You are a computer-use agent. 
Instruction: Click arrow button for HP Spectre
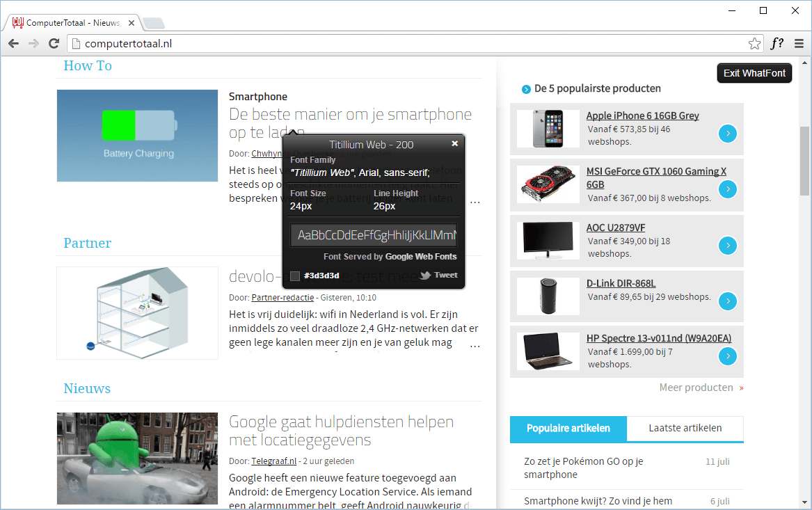(728, 356)
